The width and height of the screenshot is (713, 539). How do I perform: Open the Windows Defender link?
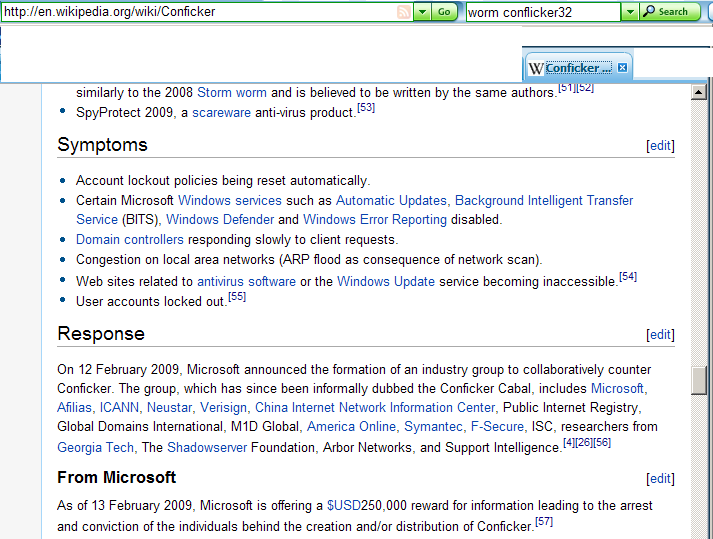(x=220, y=220)
